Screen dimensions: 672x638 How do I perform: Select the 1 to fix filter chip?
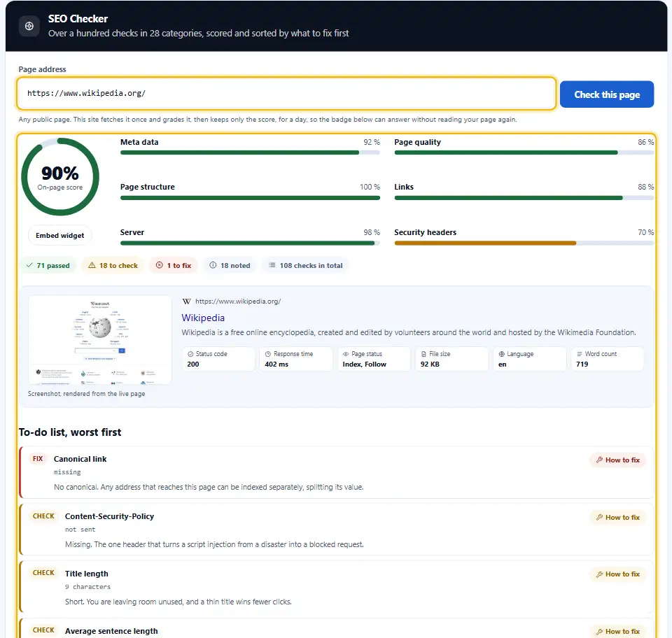pyautogui.click(x=174, y=265)
